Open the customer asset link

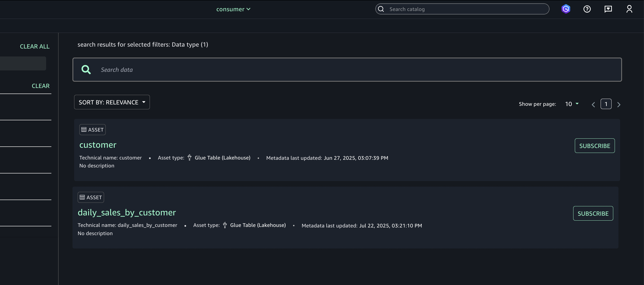point(98,145)
